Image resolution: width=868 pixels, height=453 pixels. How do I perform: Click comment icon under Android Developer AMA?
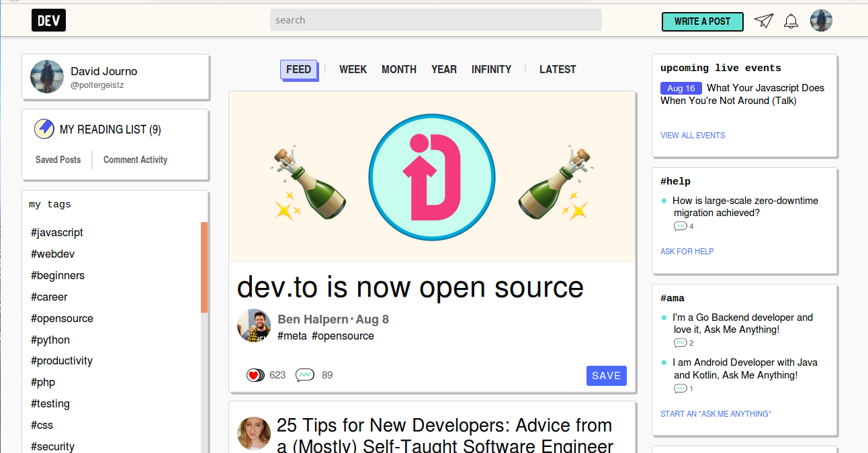tap(681, 389)
